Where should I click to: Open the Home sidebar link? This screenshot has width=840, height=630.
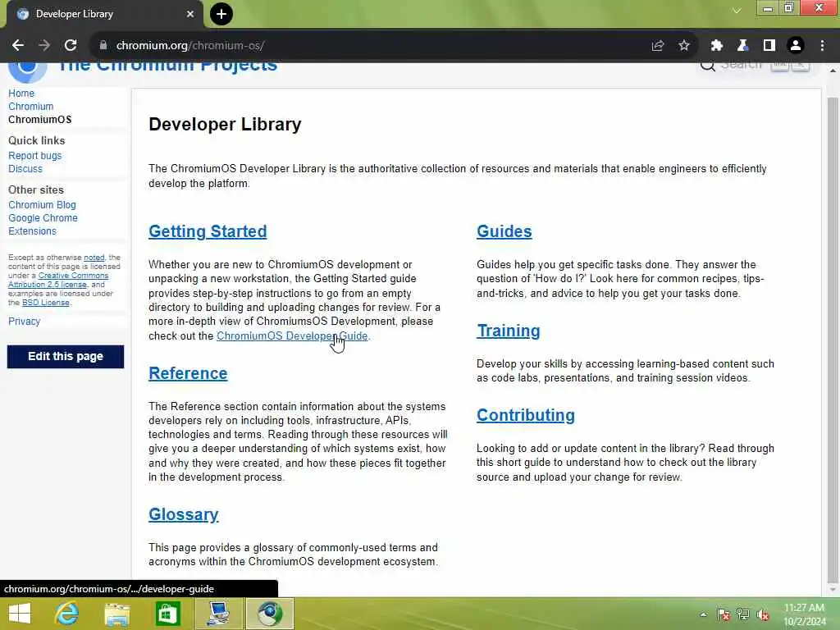click(x=21, y=94)
